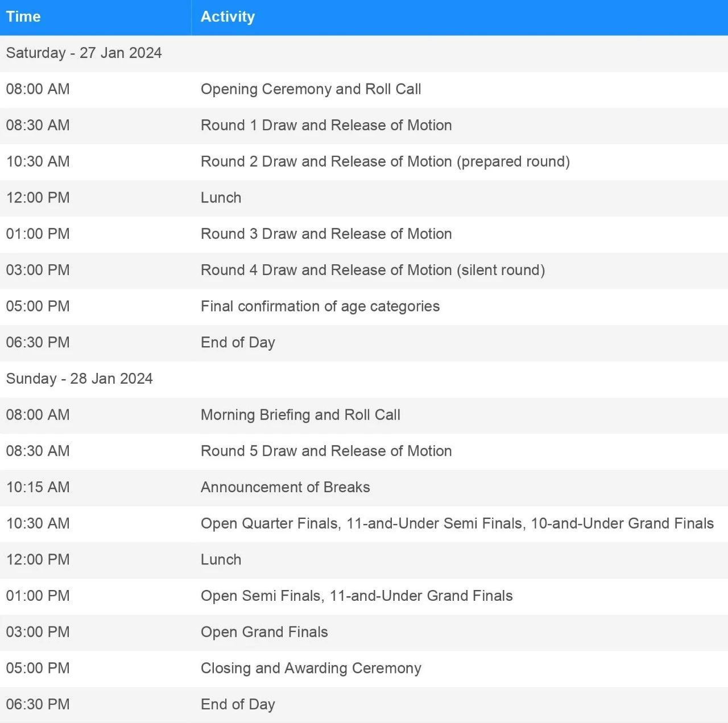
Task: Select the Saturday - 27 Jan 2024 row
Action: tap(84, 53)
